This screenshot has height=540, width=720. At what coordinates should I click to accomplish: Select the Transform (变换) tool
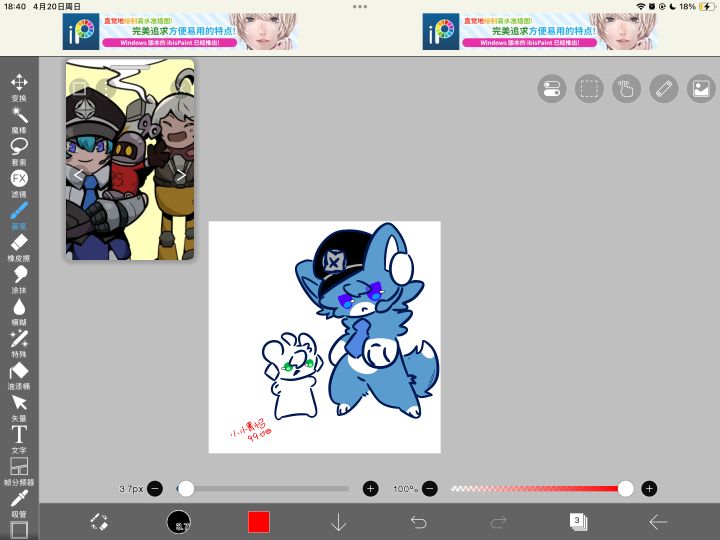(x=19, y=87)
